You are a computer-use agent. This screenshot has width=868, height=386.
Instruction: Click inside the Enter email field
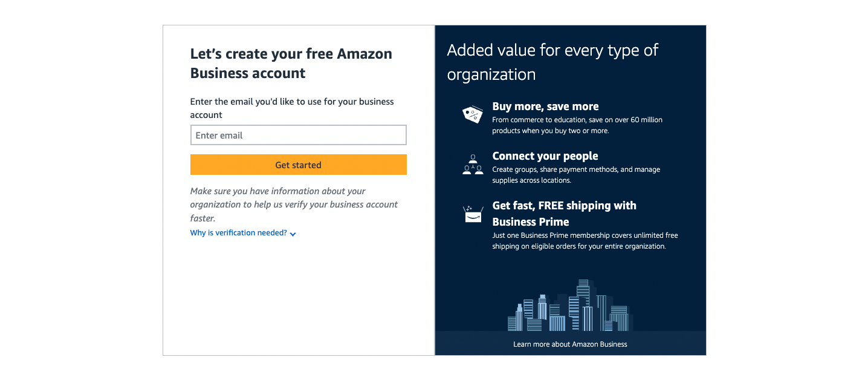pos(298,134)
